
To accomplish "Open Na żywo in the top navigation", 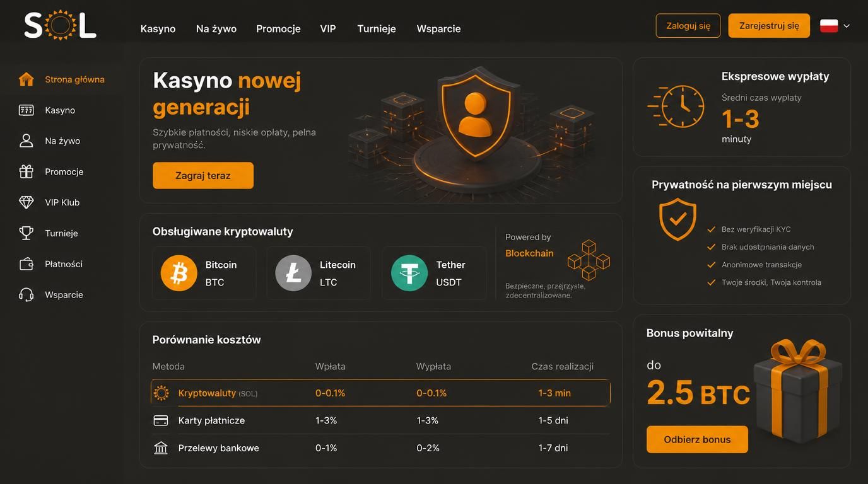I will coord(216,28).
